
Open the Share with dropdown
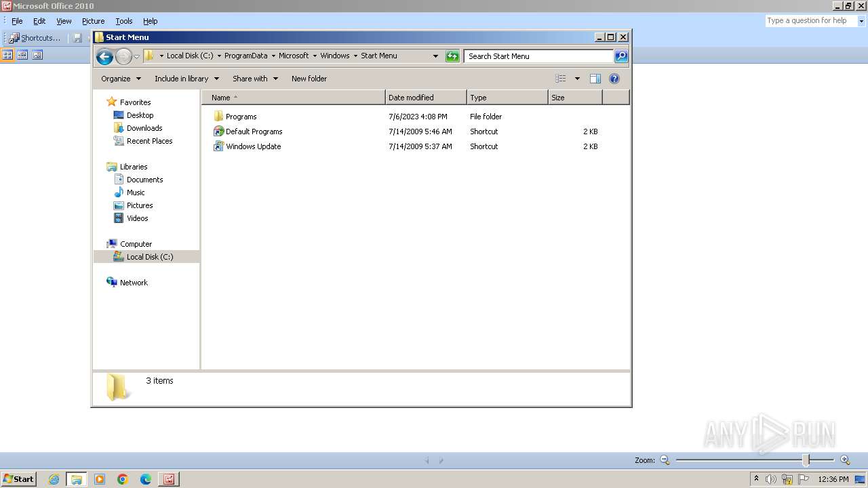tap(255, 79)
